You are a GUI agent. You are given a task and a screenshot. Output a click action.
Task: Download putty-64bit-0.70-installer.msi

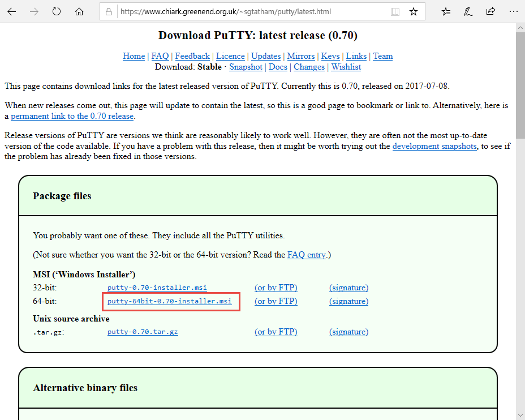coord(169,301)
